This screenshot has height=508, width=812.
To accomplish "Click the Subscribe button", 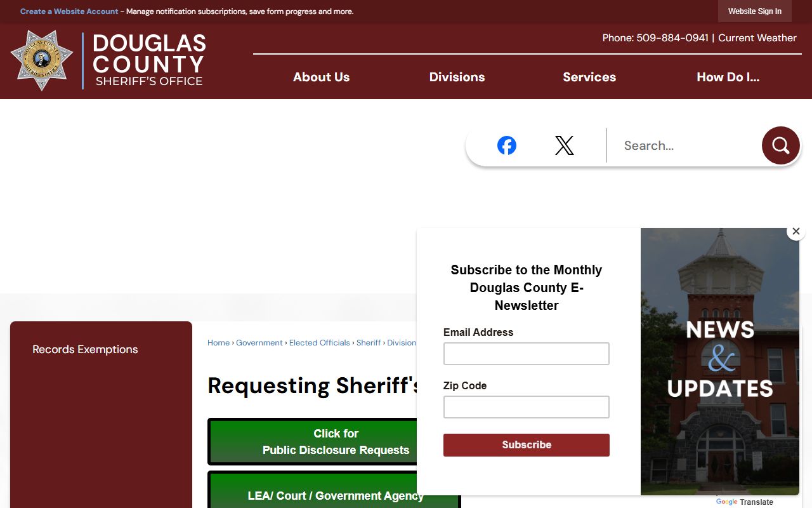I will 527,445.
